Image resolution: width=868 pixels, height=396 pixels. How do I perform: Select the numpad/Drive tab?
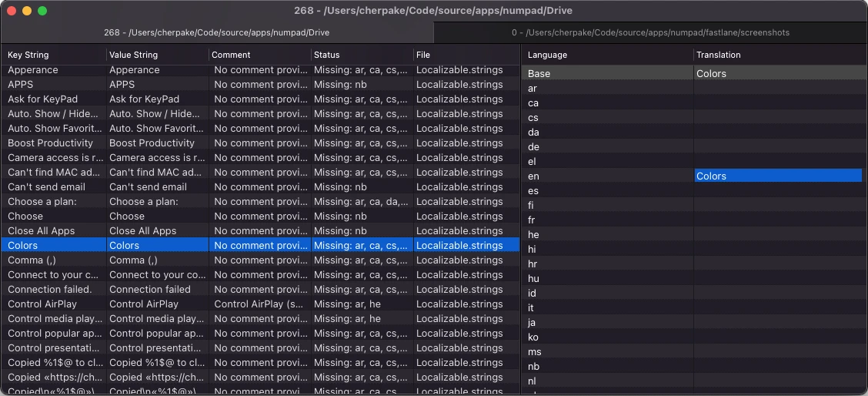click(217, 32)
